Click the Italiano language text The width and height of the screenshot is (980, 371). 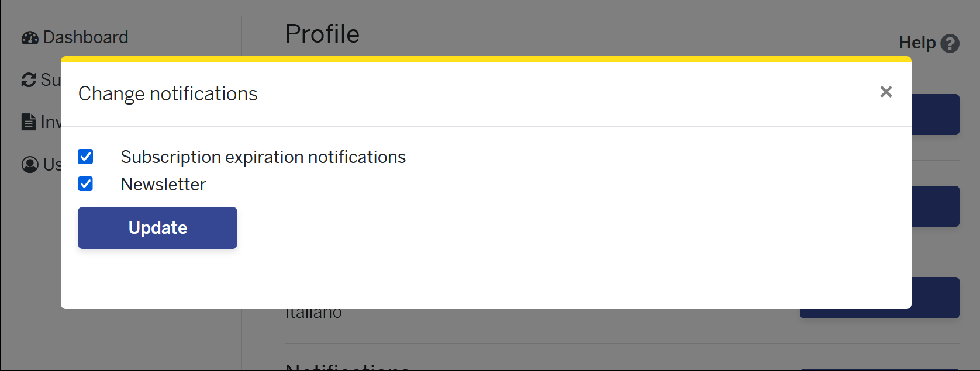point(314,314)
